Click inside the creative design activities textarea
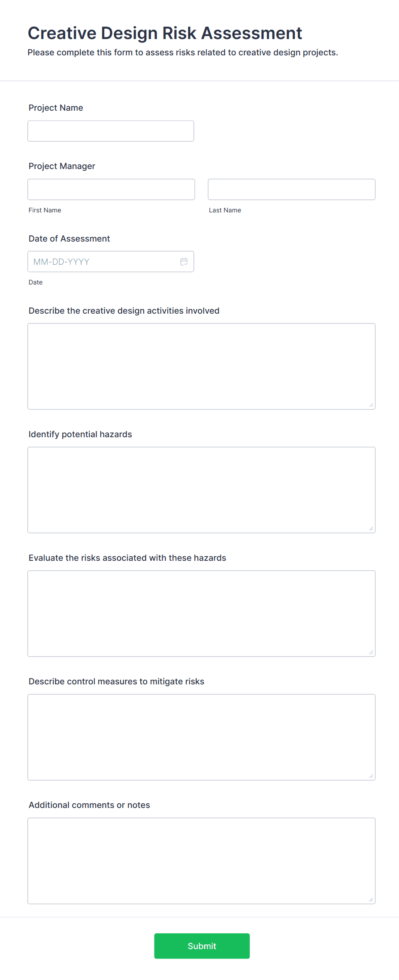This screenshot has height=980, width=399. (x=201, y=366)
